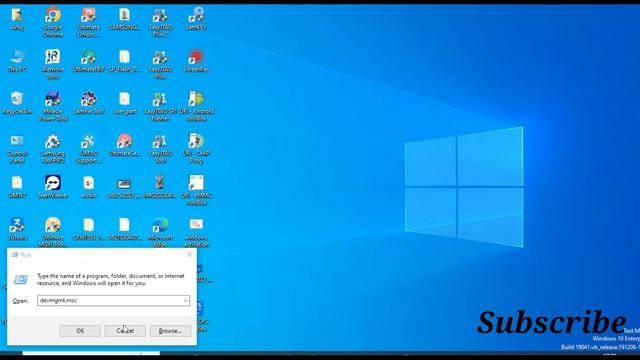
Task: Open SP Flash Tool folder icon
Action: click(x=124, y=61)
